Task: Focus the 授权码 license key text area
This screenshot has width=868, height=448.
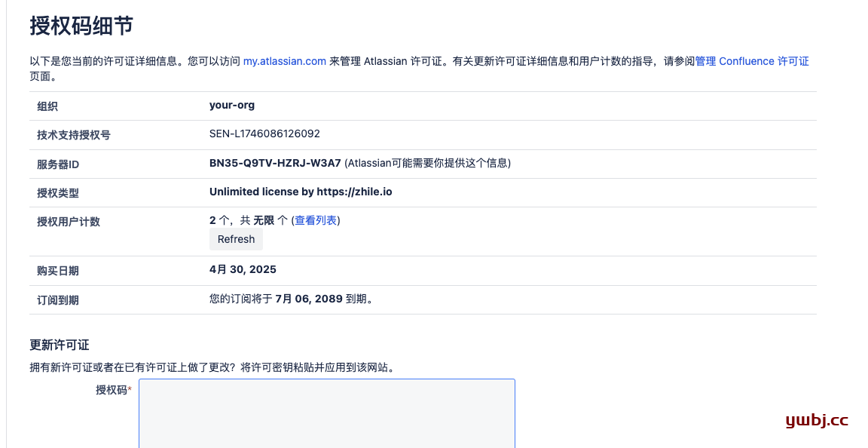Action: click(x=326, y=413)
